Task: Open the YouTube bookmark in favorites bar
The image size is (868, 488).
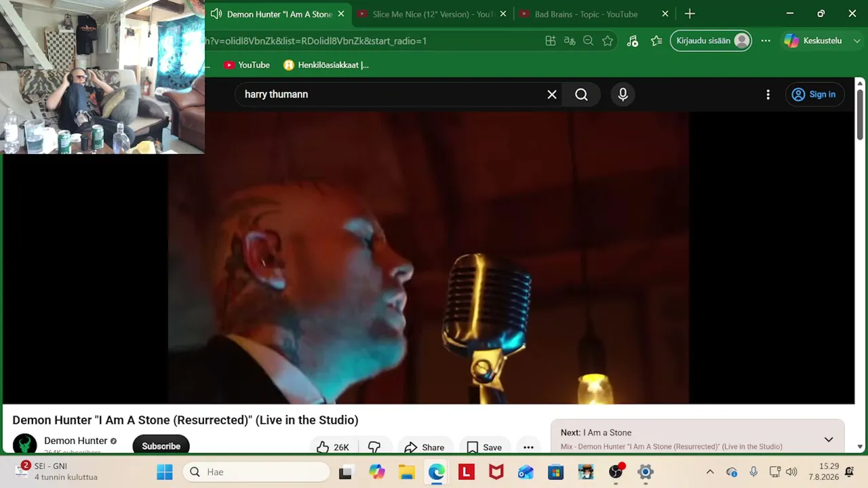Action: click(247, 65)
